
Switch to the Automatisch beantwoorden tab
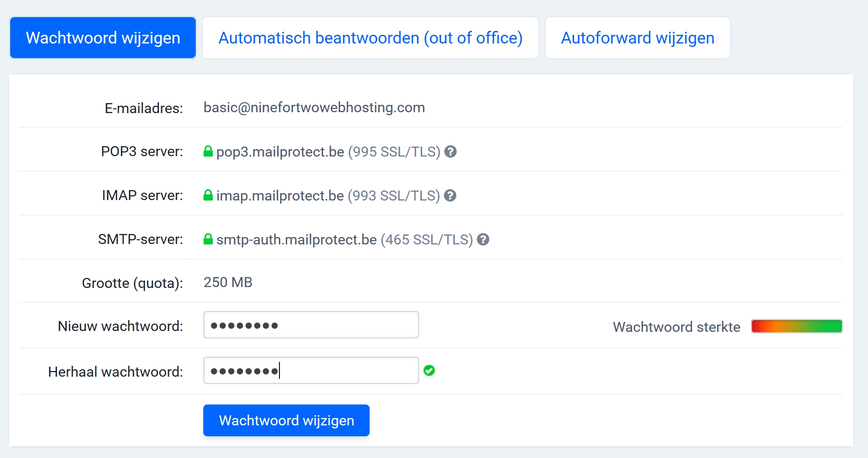(x=370, y=38)
